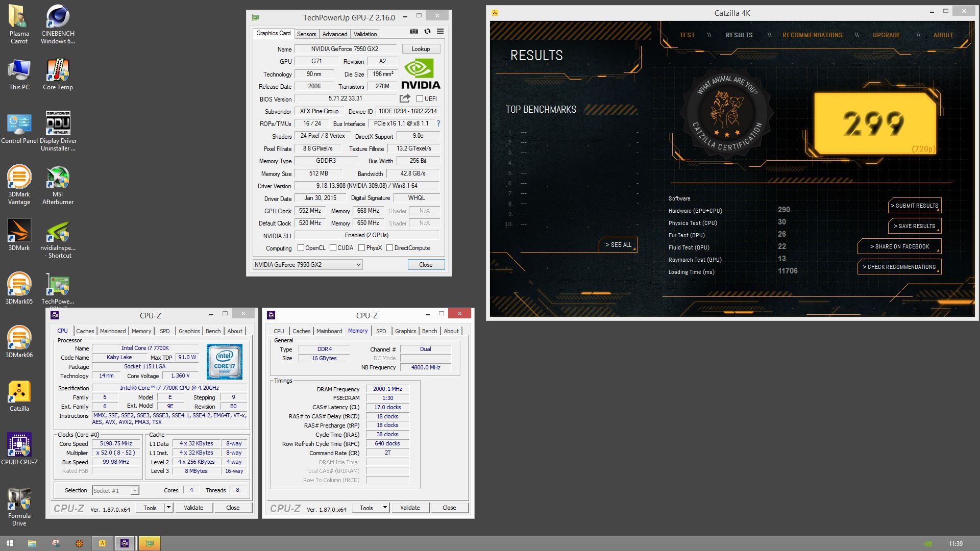Toggle UEFI checkbox in GPU-Z
980x551 pixels.
coord(420,99)
